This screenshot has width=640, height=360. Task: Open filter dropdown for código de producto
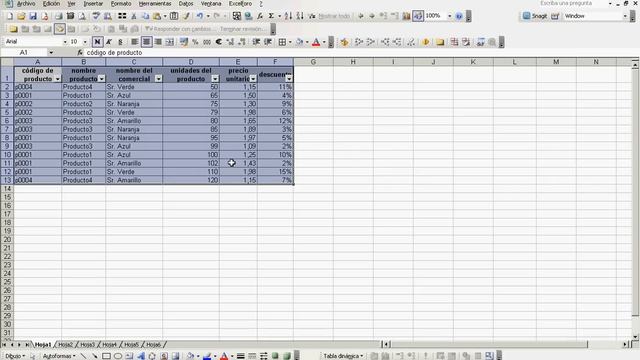tap(58, 79)
